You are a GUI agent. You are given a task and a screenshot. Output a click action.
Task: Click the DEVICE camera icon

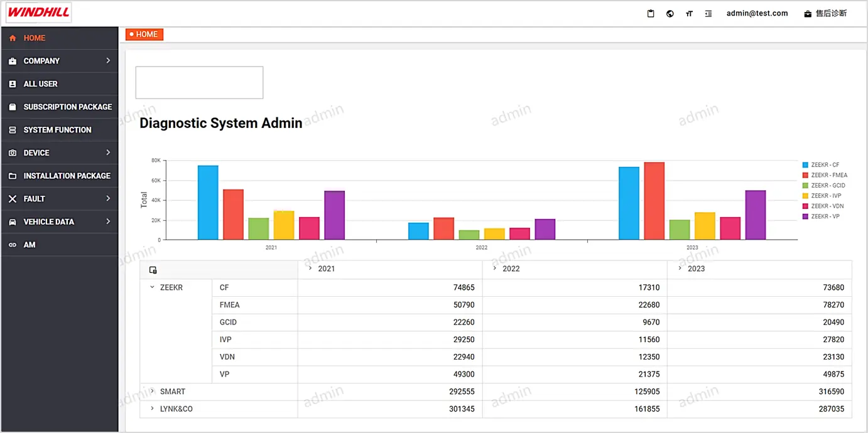tap(13, 153)
